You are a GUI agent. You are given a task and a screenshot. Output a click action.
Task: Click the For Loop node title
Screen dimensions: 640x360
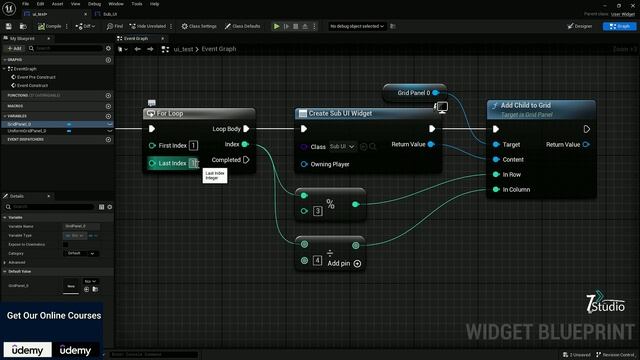coord(170,113)
